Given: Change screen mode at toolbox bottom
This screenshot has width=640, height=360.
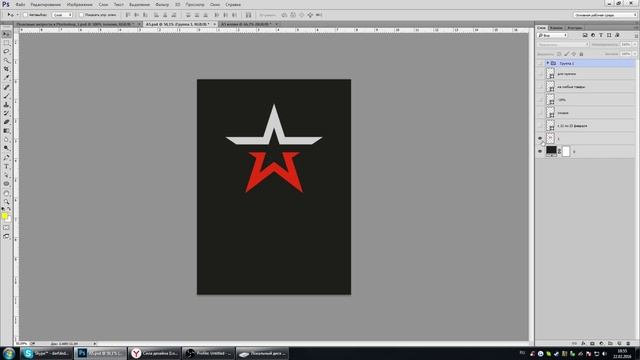Looking at the screenshot, I should [6, 236].
